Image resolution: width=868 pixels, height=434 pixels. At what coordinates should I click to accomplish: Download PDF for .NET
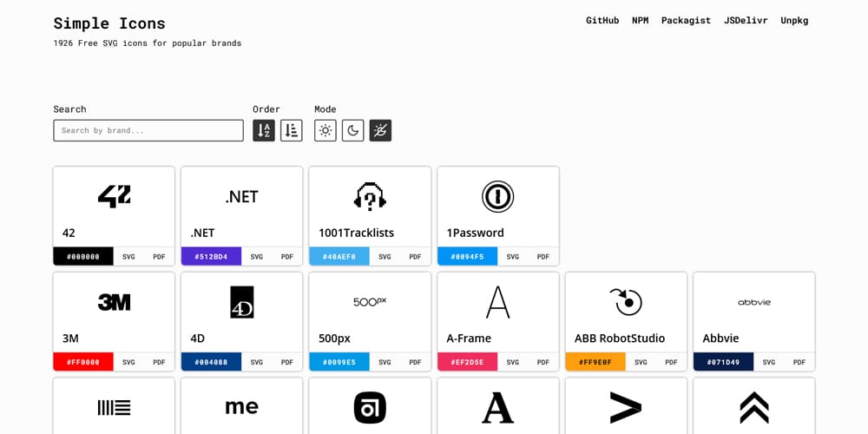[287, 257]
